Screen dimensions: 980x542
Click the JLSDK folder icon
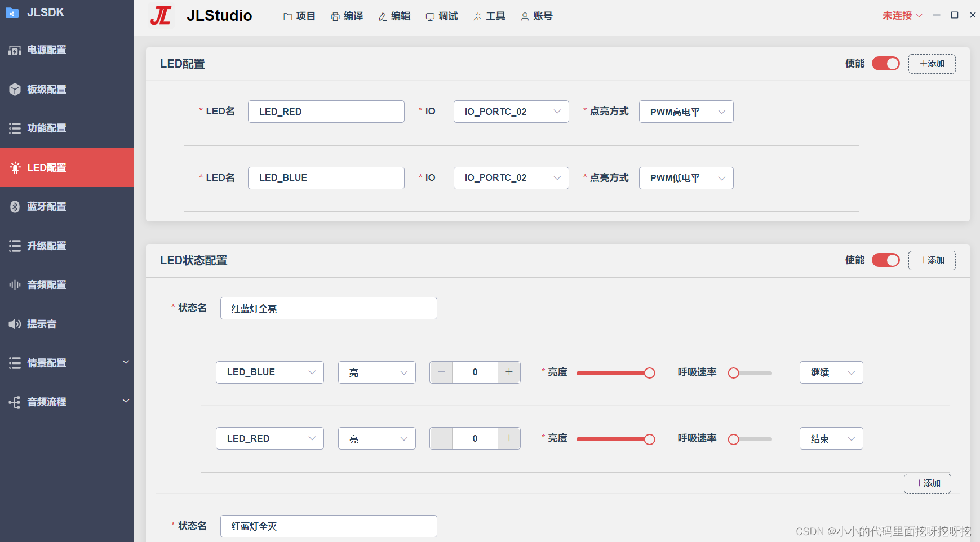(12, 13)
